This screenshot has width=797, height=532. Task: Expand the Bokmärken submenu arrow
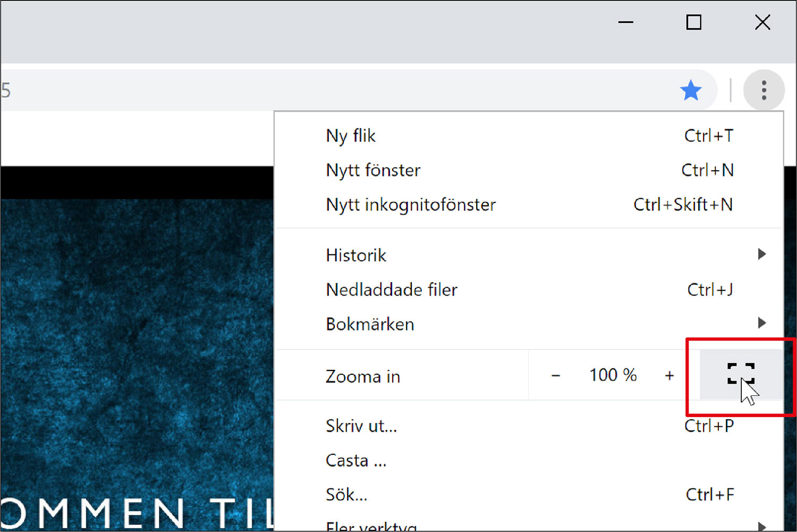coord(761,323)
